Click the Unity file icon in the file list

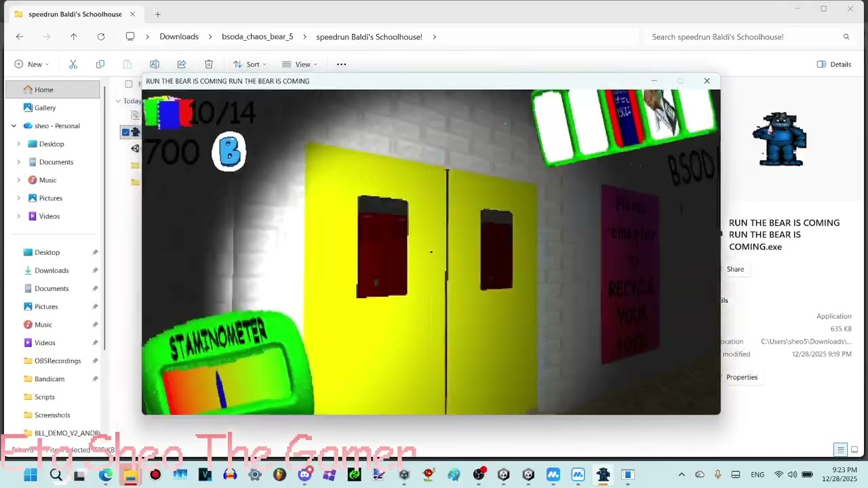click(135, 148)
